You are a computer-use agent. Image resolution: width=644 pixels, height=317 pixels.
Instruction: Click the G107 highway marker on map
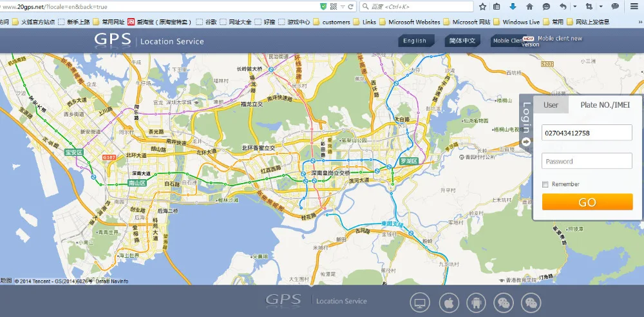(x=109, y=157)
